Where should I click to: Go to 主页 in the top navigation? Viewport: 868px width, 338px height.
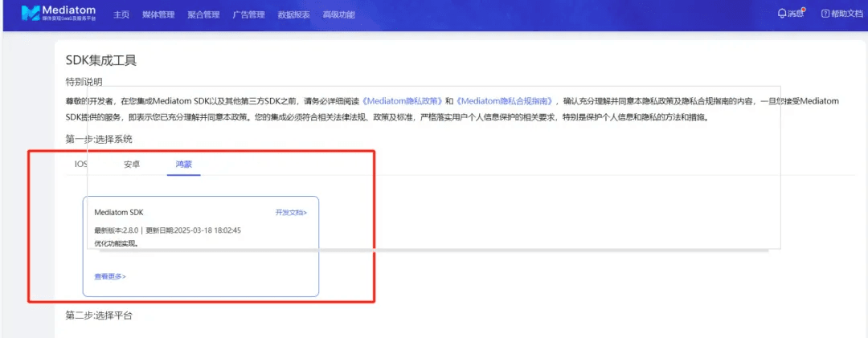pyautogui.click(x=121, y=14)
